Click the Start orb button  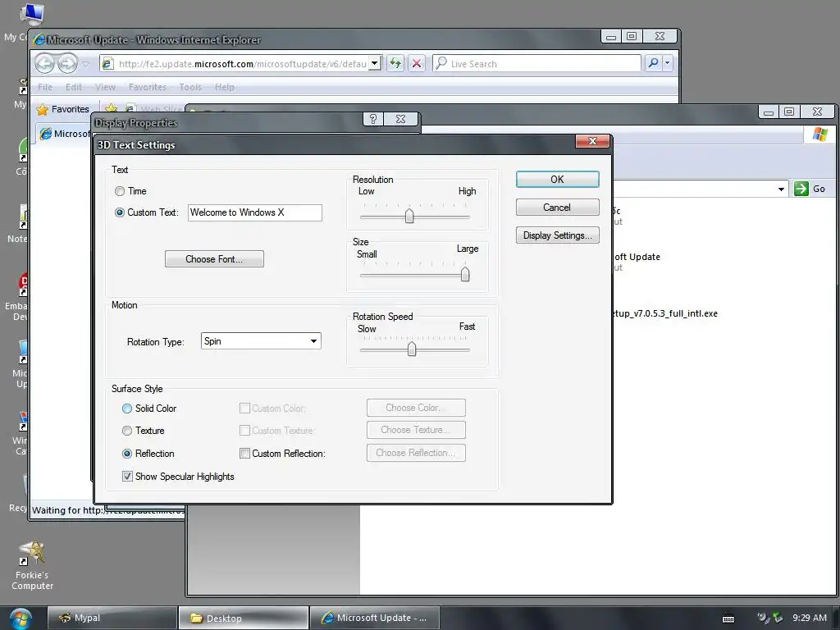point(20,618)
